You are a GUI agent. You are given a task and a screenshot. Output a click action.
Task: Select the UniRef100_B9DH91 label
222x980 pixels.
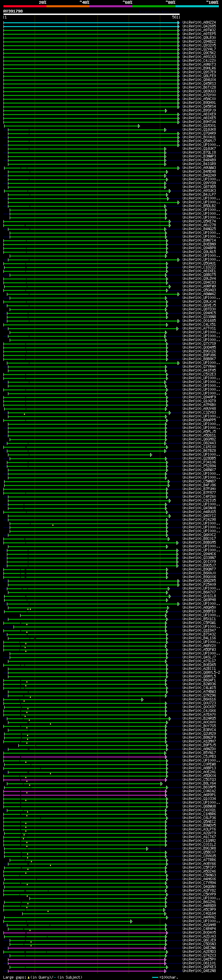coord(199,103)
